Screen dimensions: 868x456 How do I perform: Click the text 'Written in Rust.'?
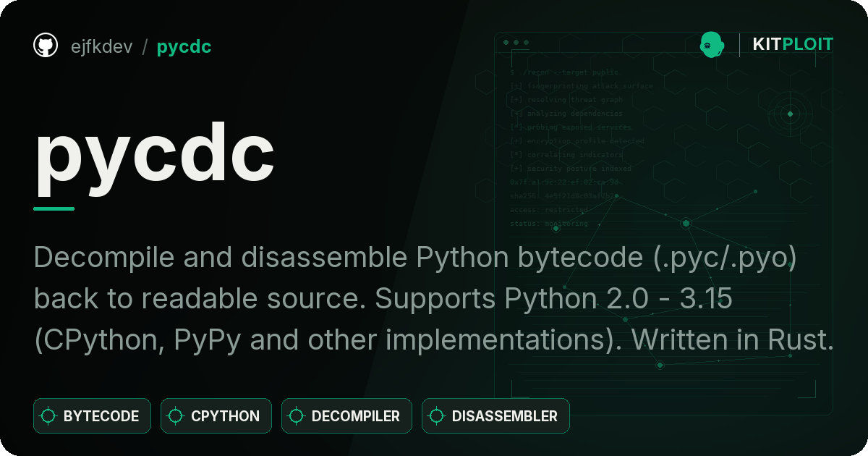tap(733, 341)
